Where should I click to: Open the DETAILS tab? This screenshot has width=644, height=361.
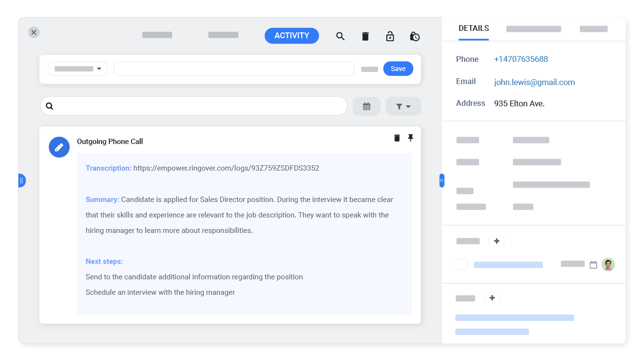[473, 28]
